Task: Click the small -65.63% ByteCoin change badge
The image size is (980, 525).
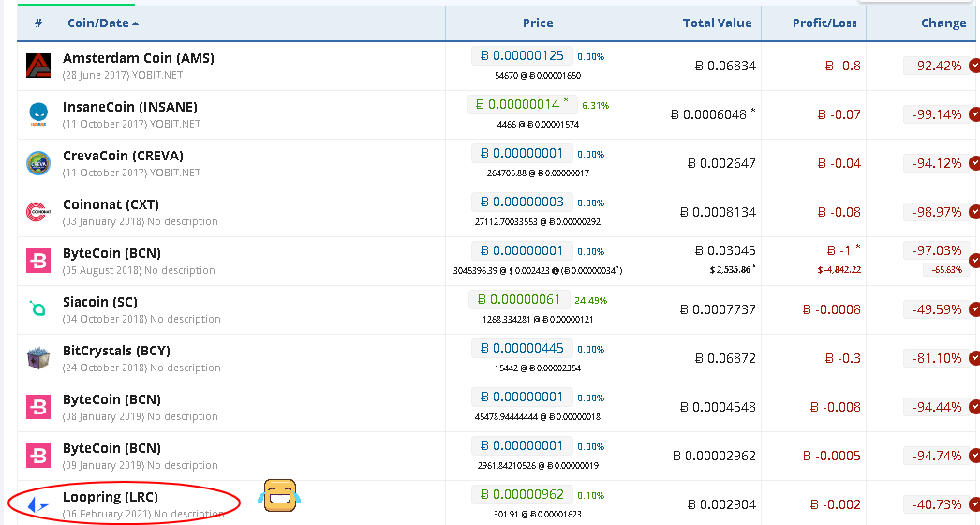Action: pos(946,270)
